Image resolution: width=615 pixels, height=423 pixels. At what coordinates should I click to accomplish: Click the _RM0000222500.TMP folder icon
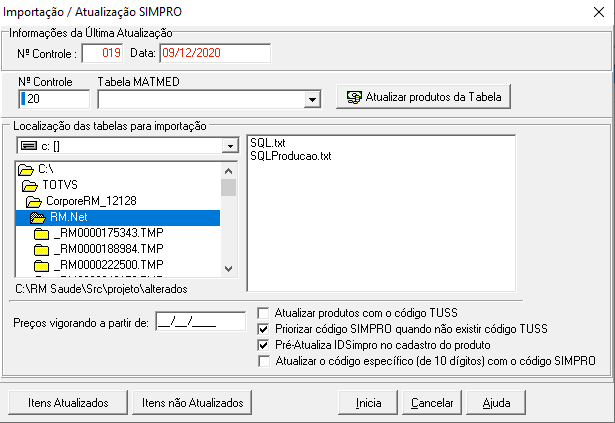click(x=41, y=266)
